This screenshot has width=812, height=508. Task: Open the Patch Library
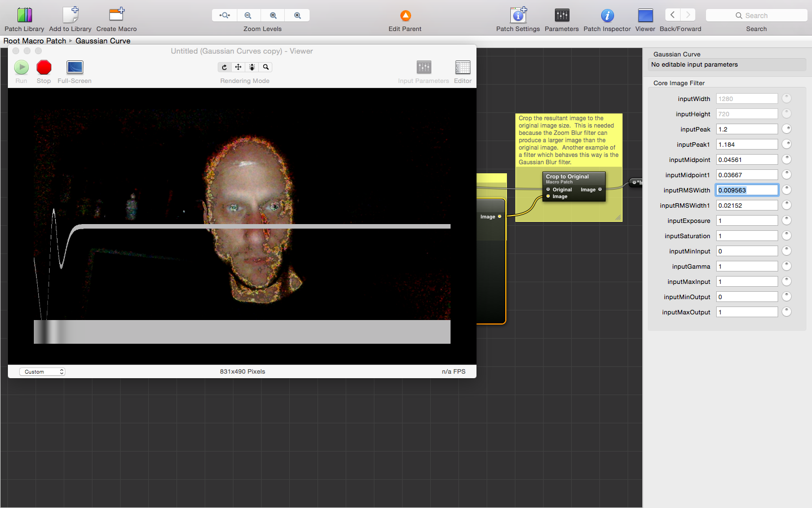(x=24, y=15)
